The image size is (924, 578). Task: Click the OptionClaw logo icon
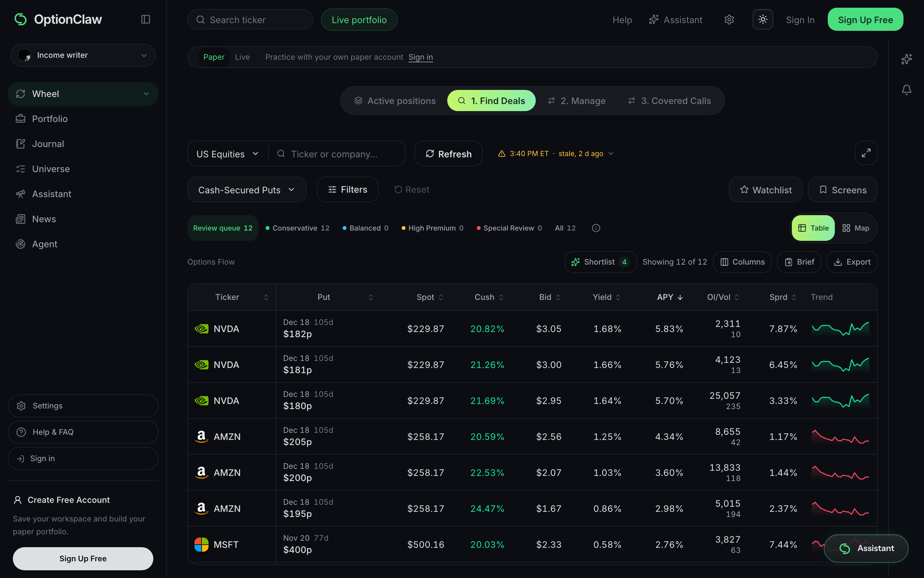(21, 19)
